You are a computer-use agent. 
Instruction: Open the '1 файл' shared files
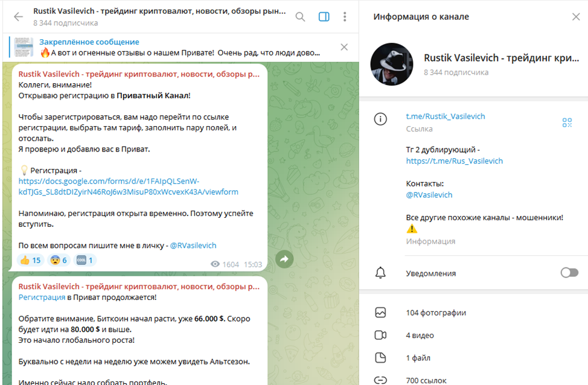point(418,358)
